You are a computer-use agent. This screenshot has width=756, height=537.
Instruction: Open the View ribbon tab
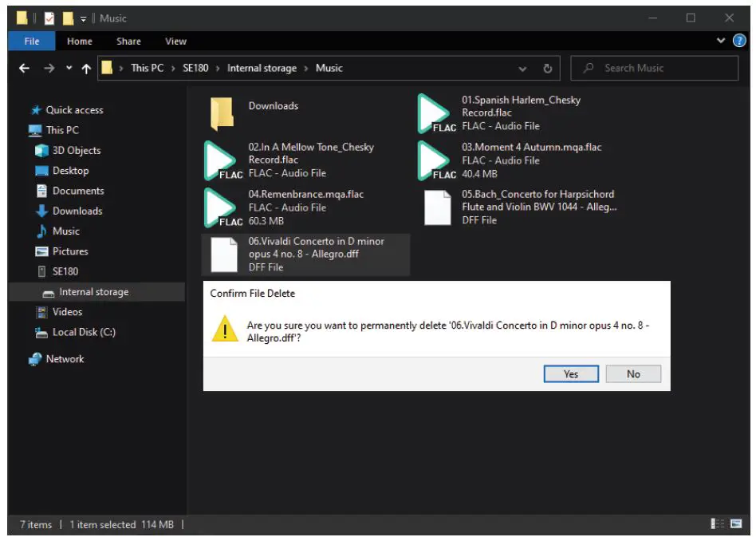pos(175,41)
